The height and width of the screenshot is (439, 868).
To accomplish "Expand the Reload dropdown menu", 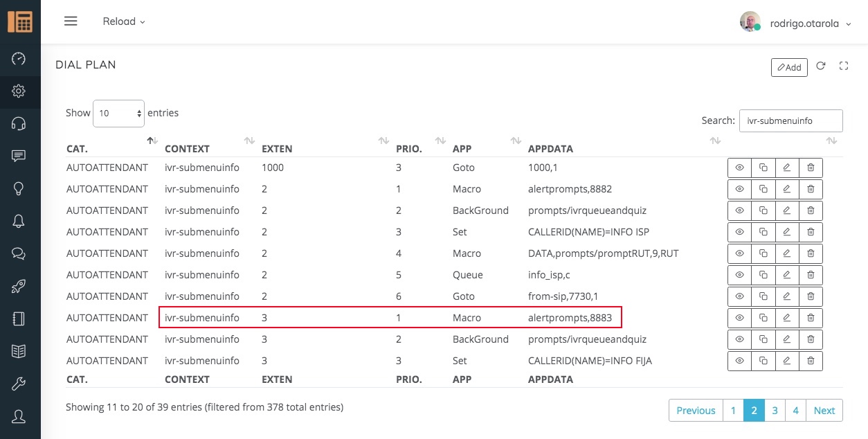I will [124, 21].
